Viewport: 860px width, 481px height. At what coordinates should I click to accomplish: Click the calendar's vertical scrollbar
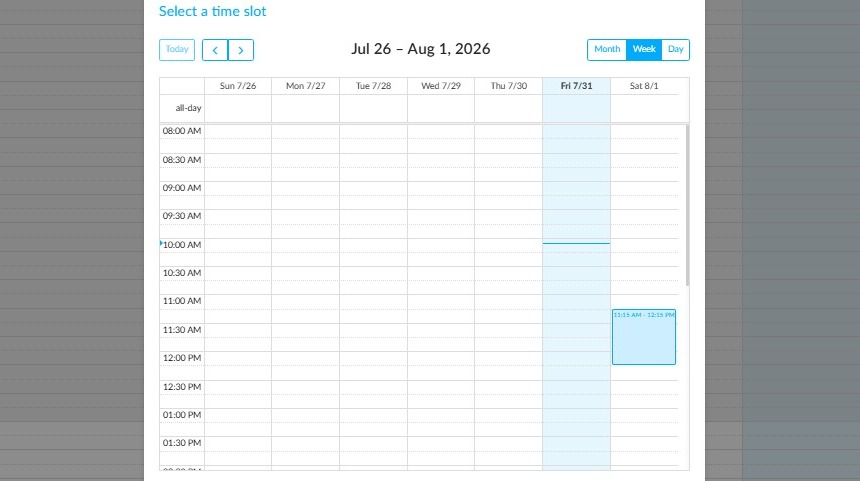coord(687,205)
